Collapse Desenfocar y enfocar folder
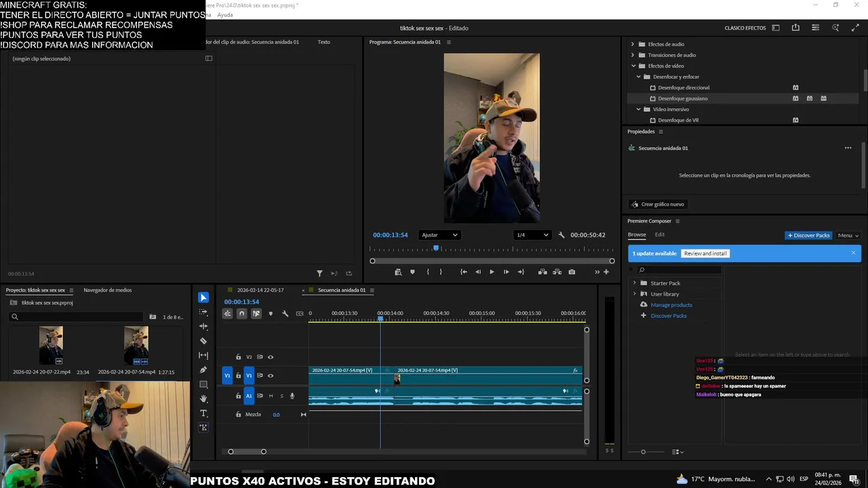The image size is (868, 488). click(638, 77)
